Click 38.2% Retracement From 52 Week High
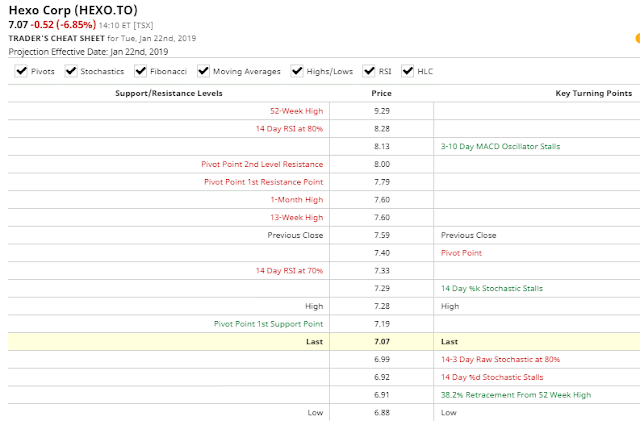Screen dimensions: 640x421 coord(516,395)
